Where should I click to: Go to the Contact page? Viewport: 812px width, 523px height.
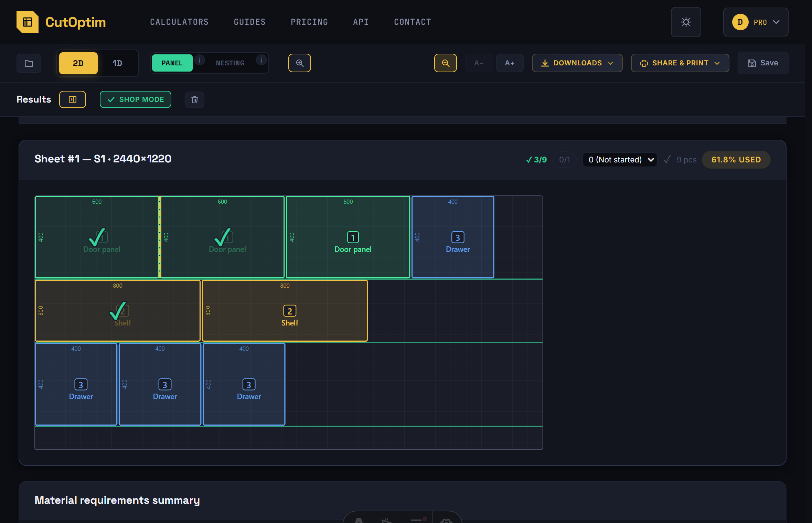click(413, 22)
